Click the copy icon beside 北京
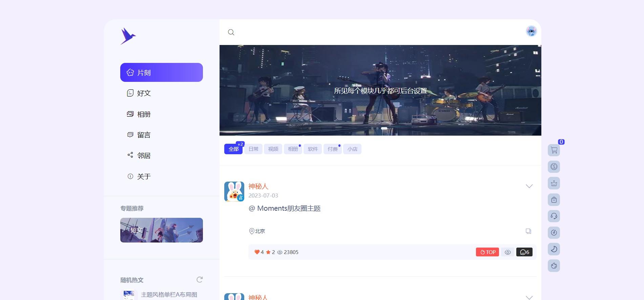 click(x=528, y=231)
